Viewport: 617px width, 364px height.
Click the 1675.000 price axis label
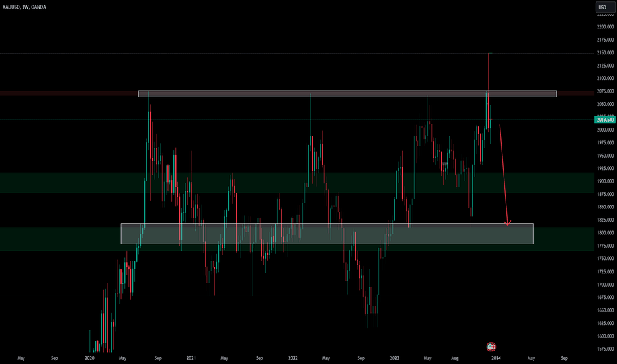(605, 298)
